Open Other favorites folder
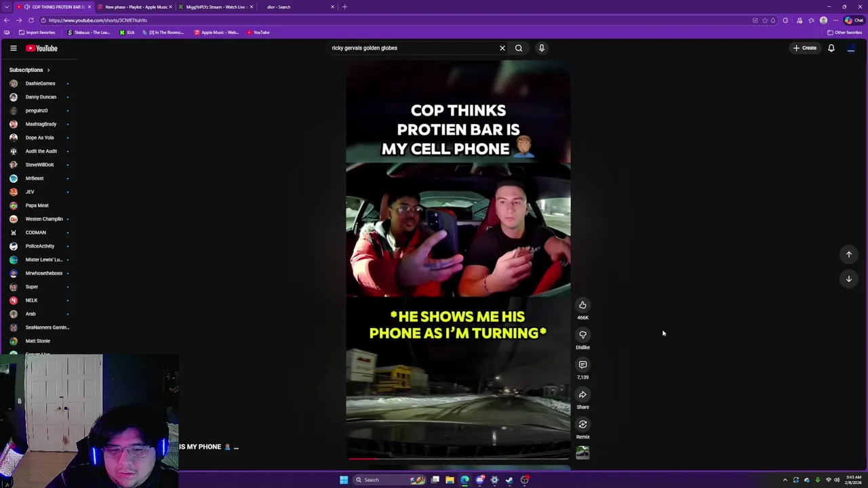The width and height of the screenshot is (868, 488). click(x=845, y=33)
